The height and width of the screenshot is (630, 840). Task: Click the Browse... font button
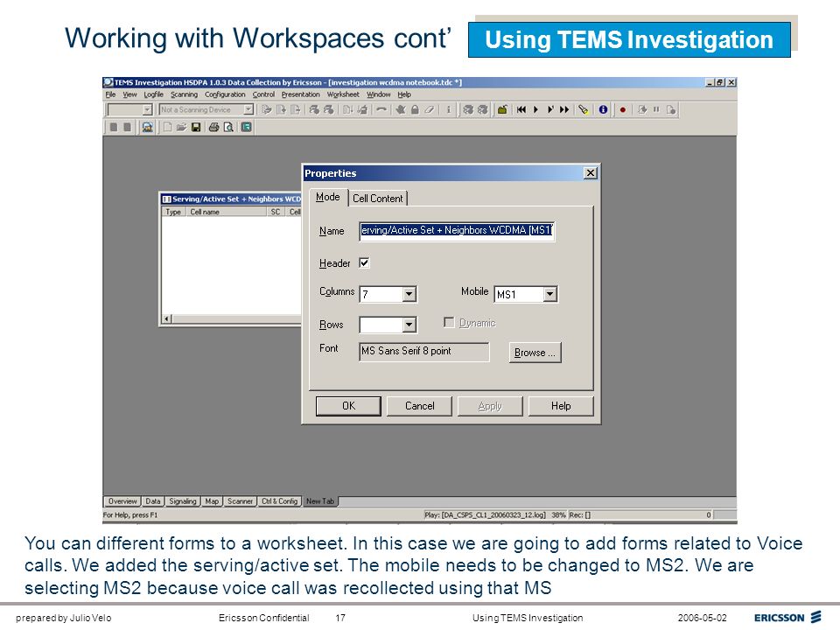click(x=535, y=353)
